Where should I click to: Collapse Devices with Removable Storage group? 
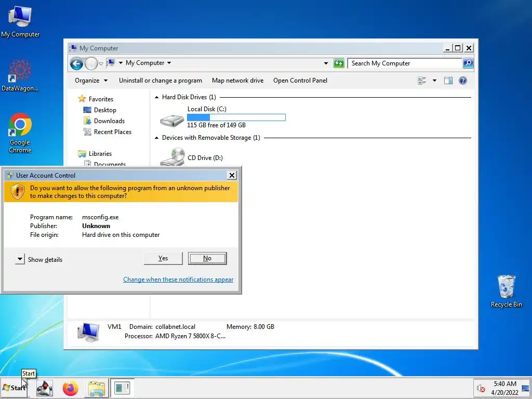[156, 138]
